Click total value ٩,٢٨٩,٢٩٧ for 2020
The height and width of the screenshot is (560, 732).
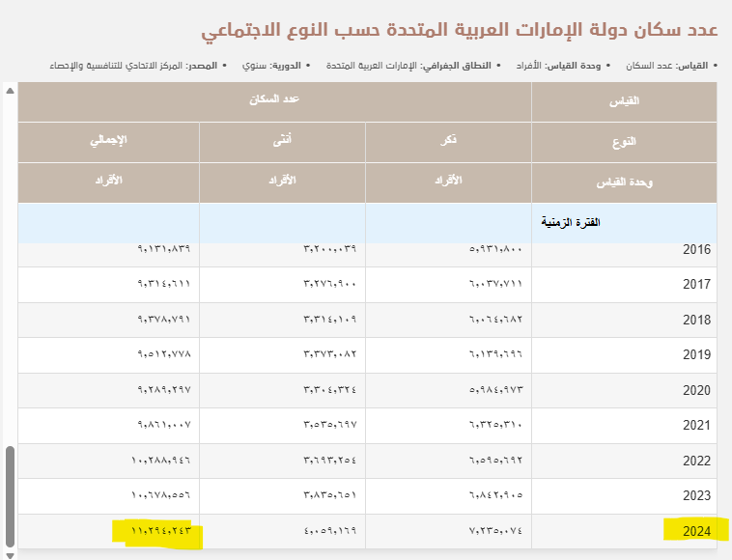[x=164, y=391]
